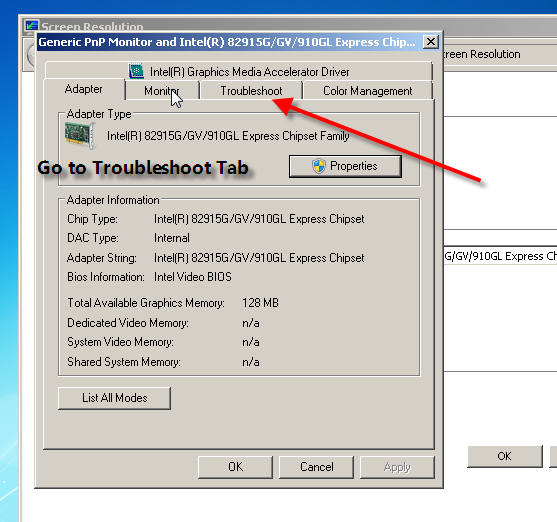Select the Color Management tab

[x=367, y=91]
